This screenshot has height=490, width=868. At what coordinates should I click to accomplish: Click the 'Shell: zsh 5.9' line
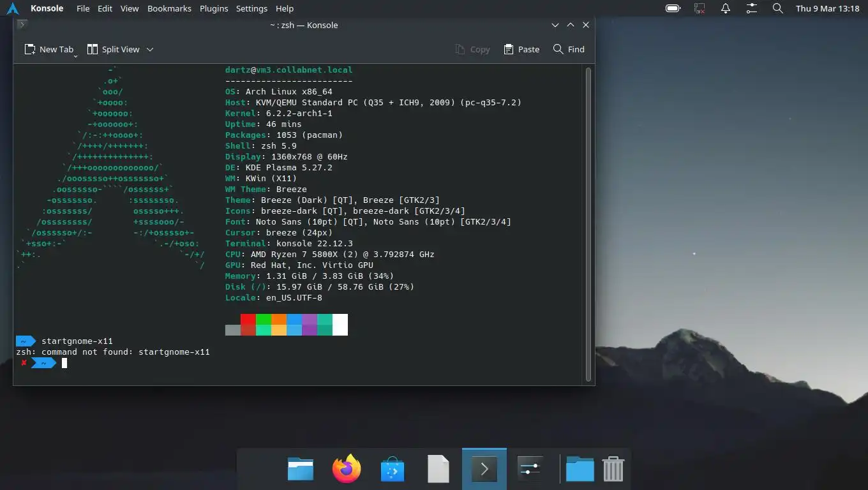pyautogui.click(x=261, y=145)
